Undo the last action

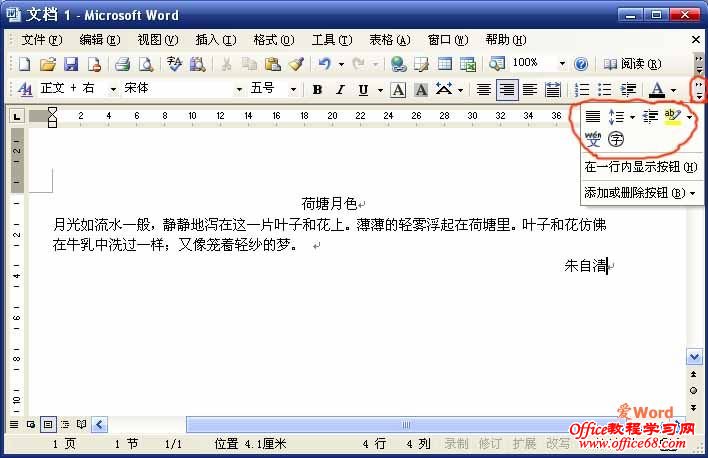point(324,64)
